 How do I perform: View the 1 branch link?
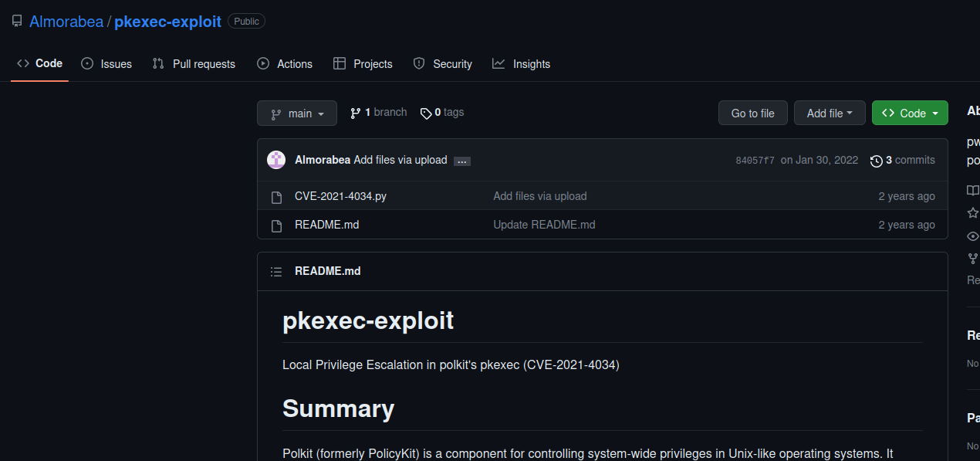pos(378,113)
